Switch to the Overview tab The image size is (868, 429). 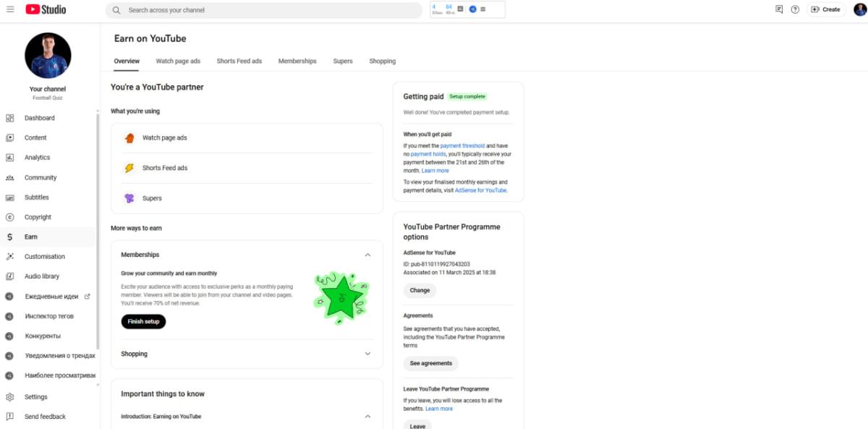pos(127,61)
